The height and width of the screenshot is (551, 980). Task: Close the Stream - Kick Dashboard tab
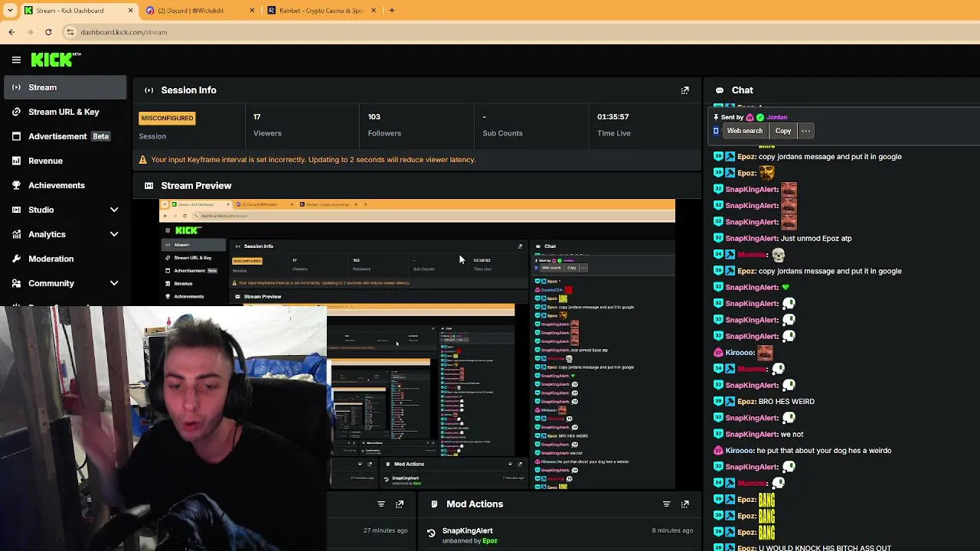130,11
